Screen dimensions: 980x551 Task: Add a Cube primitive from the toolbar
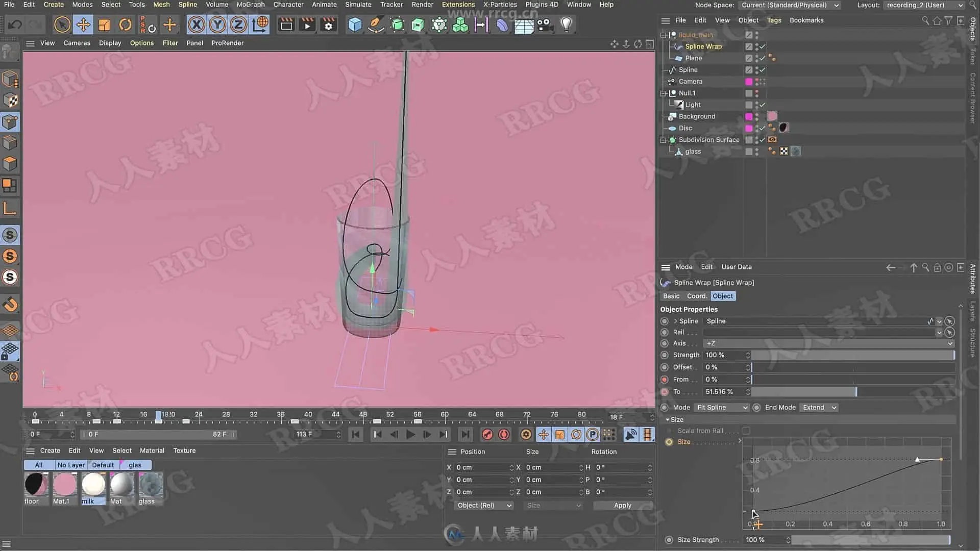(355, 24)
